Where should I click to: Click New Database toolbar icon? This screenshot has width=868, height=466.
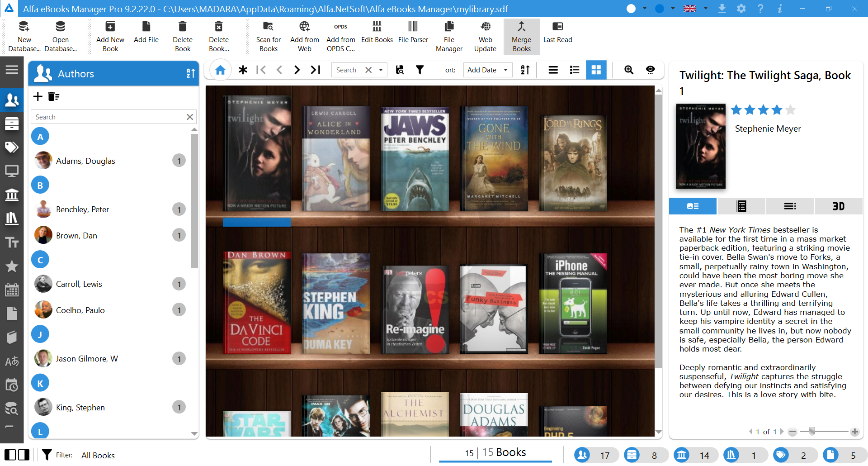(24, 36)
